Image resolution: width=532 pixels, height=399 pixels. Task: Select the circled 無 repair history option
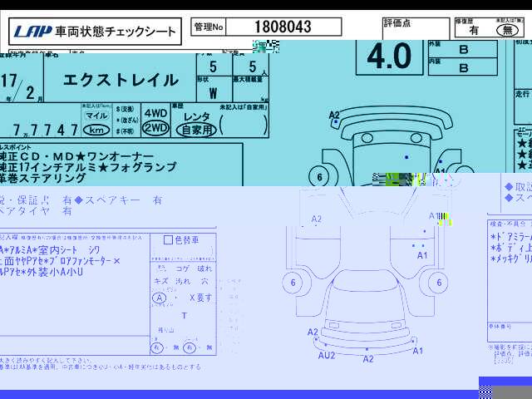pyautogui.click(x=507, y=31)
